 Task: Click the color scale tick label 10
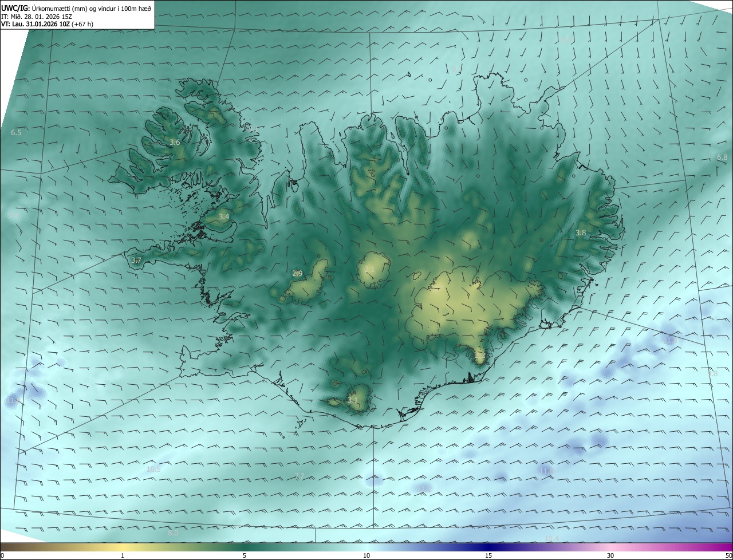(x=366, y=555)
